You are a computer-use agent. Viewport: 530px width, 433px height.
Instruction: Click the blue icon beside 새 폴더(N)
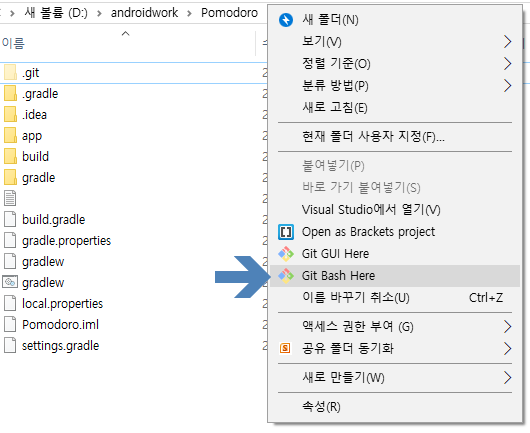(286, 20)
